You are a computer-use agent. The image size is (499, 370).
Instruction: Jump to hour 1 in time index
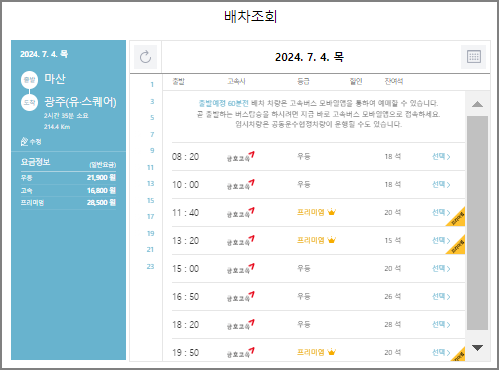[152, 85]
